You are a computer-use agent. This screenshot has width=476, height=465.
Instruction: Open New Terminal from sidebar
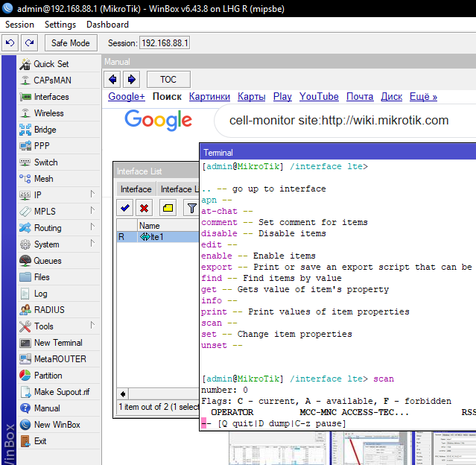58,343
